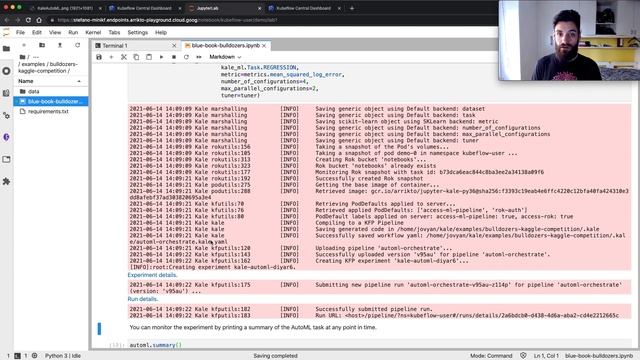Click blue-book-bulldozers.ipynb in status bar

[x=599, y=356]
